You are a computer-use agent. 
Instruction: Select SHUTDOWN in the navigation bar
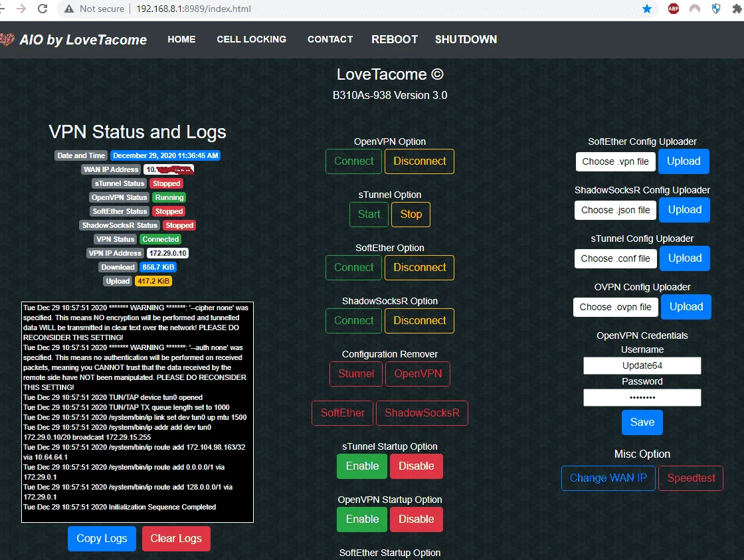(x=466, y=39)
